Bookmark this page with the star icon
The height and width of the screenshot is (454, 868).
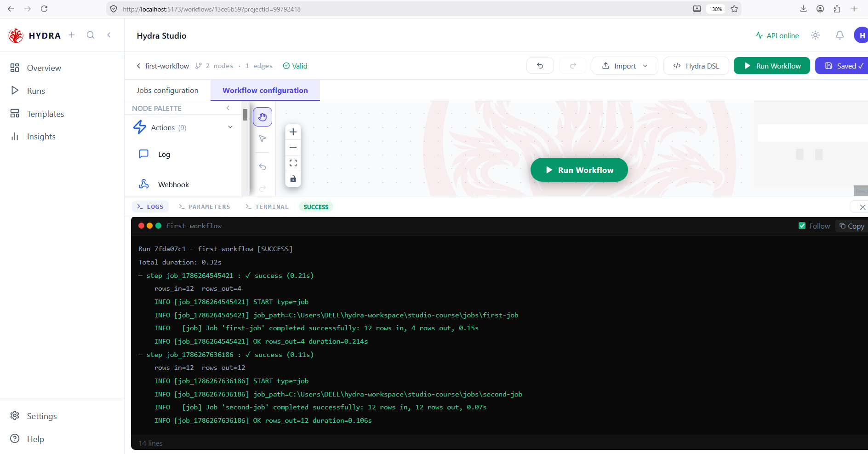(734, 9)
